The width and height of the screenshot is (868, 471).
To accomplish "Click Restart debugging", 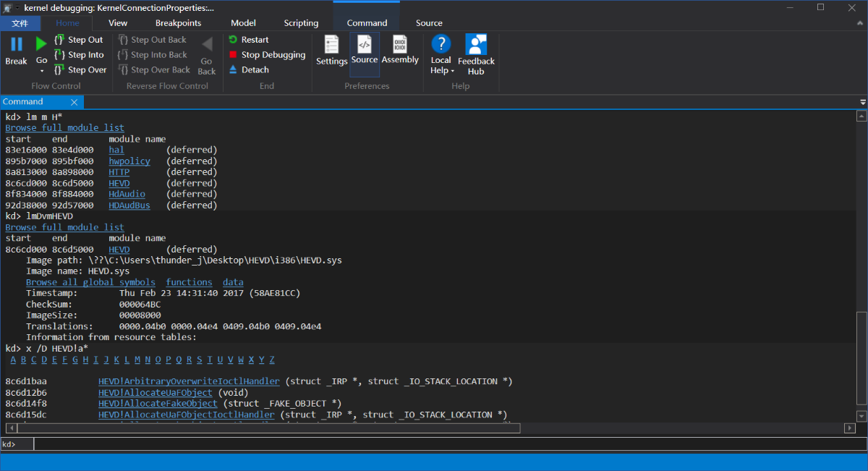I will [x=248, y=40].
